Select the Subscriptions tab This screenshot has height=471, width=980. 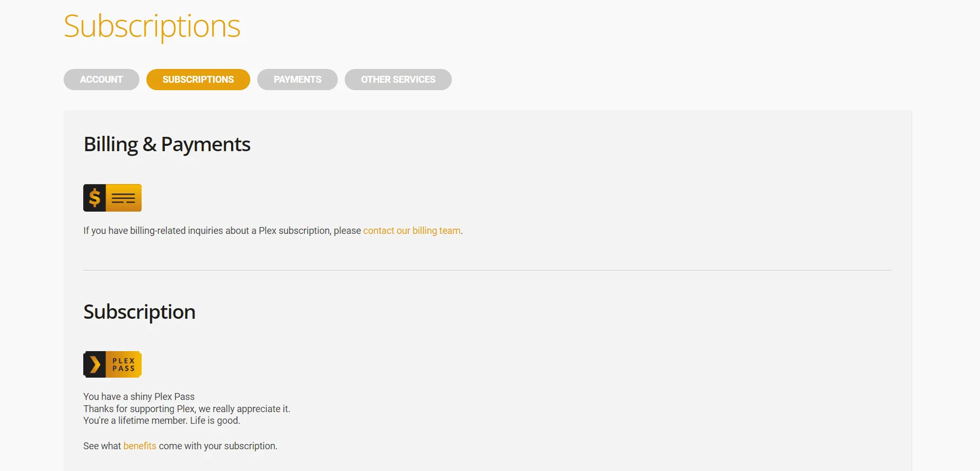[x=198, y=80]
